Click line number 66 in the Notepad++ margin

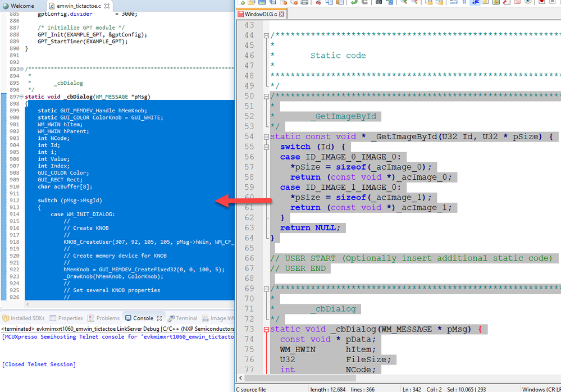pos(249,258)
